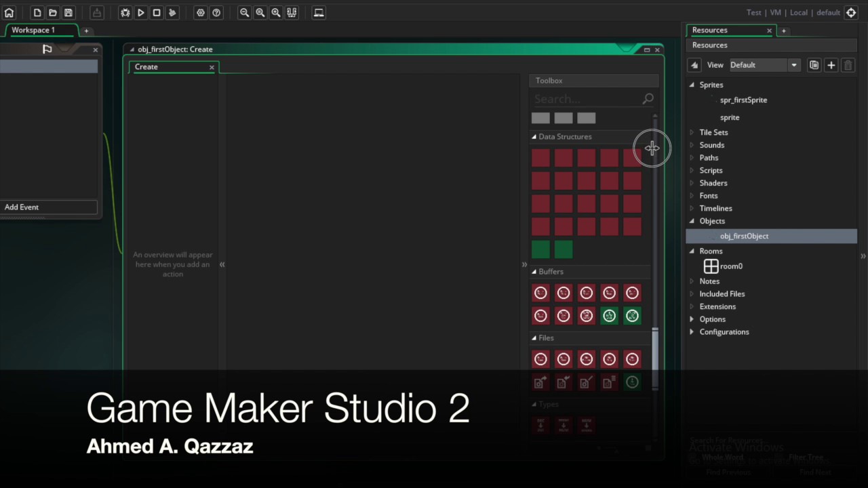Expand the Timelines group
Image resolution: width=868 pixels, height=488 pixels.
pos(692,209)
